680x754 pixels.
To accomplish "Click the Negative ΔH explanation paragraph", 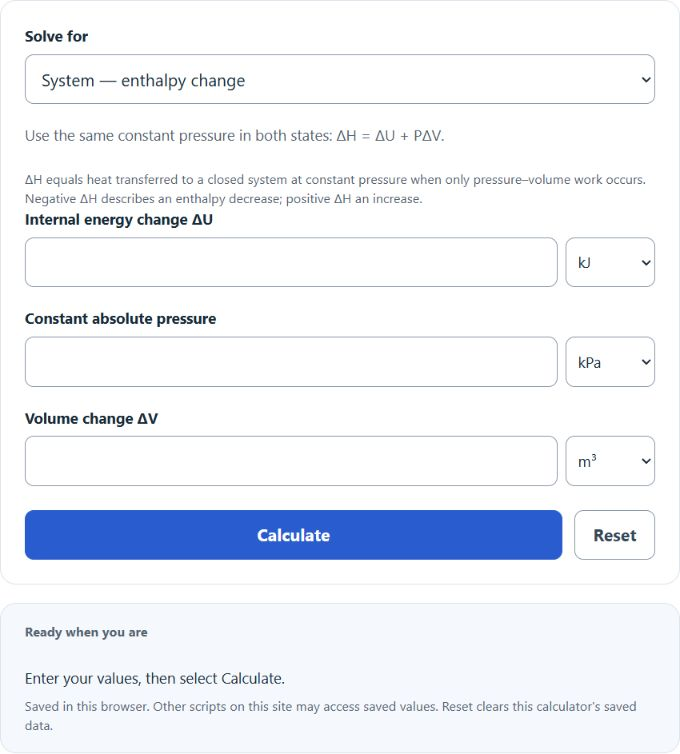I will (335, 189).
